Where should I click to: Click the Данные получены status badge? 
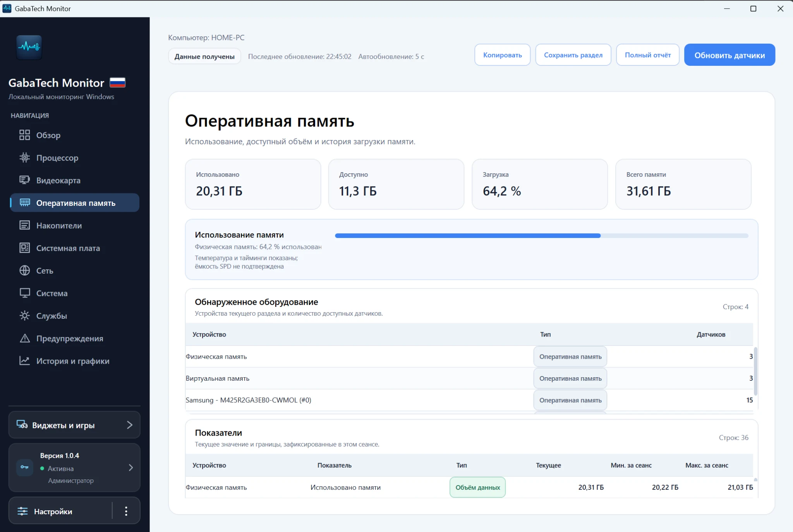coord(204,56)
